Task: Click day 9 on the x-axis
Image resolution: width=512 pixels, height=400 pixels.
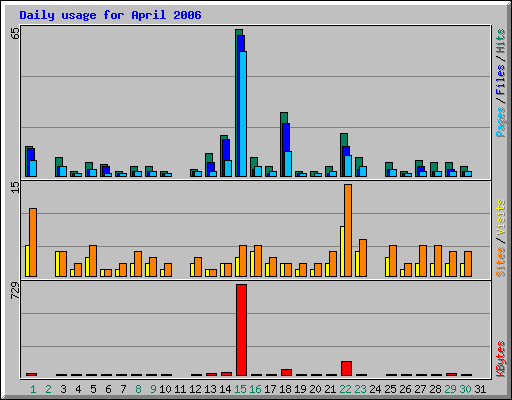Action: (x=153, y=389)
